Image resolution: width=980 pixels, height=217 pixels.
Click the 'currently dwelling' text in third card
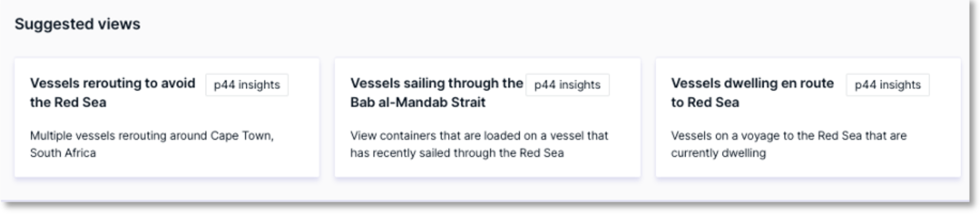[718, 153]
